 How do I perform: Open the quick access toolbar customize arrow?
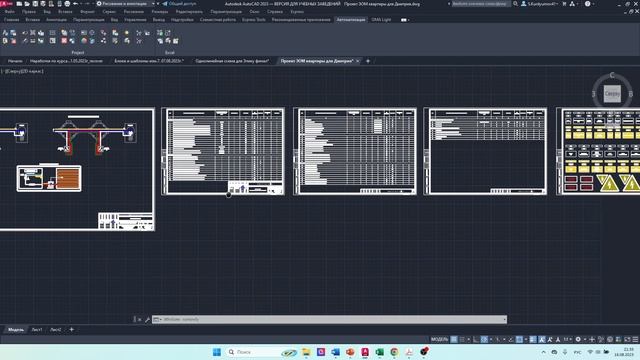158,4
